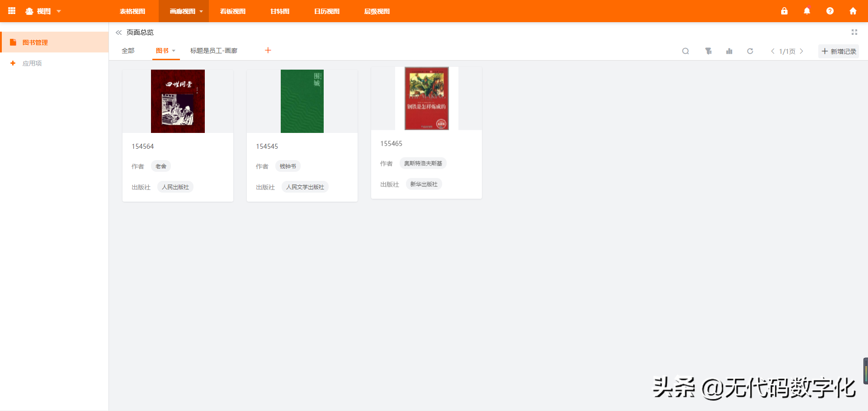Viewport: 868px width, 411px height.
Task: Click record number 154564
Action: point(143,146)
